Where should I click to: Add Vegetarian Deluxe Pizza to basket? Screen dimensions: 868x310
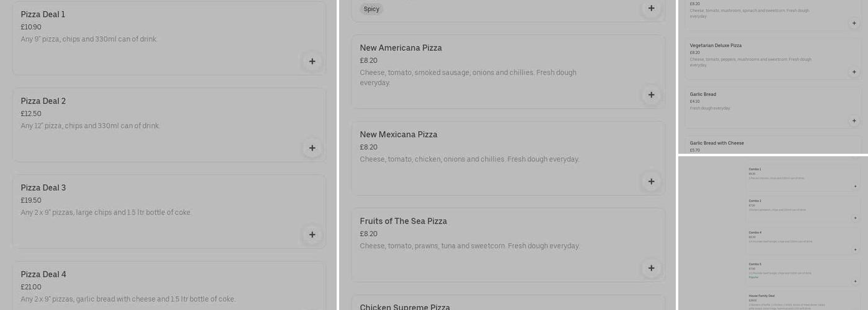pyautogui.click(x=854, y=72)
